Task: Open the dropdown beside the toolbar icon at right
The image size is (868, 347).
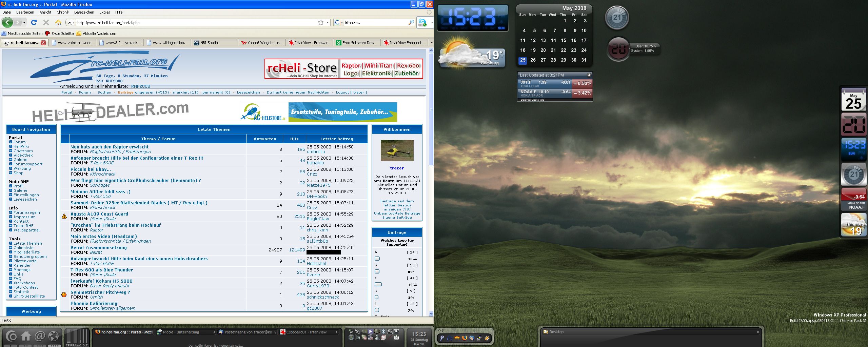Action: (x=432, y=23)
